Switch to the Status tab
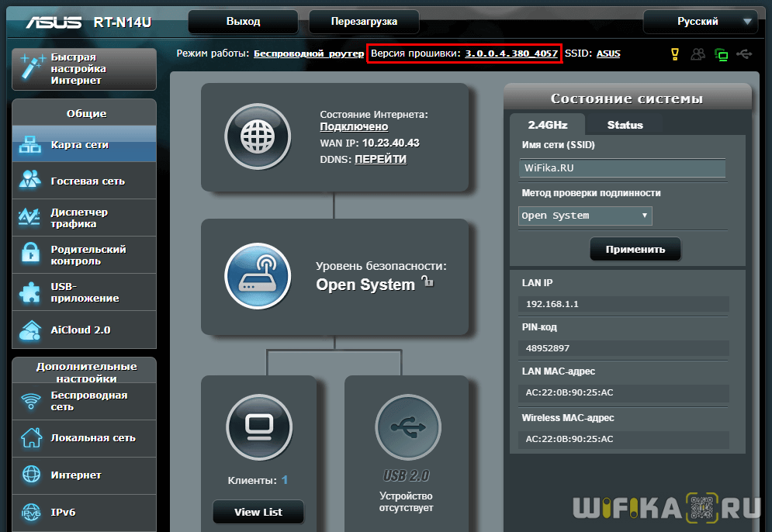The image size is (772, 532). point(625,125)
